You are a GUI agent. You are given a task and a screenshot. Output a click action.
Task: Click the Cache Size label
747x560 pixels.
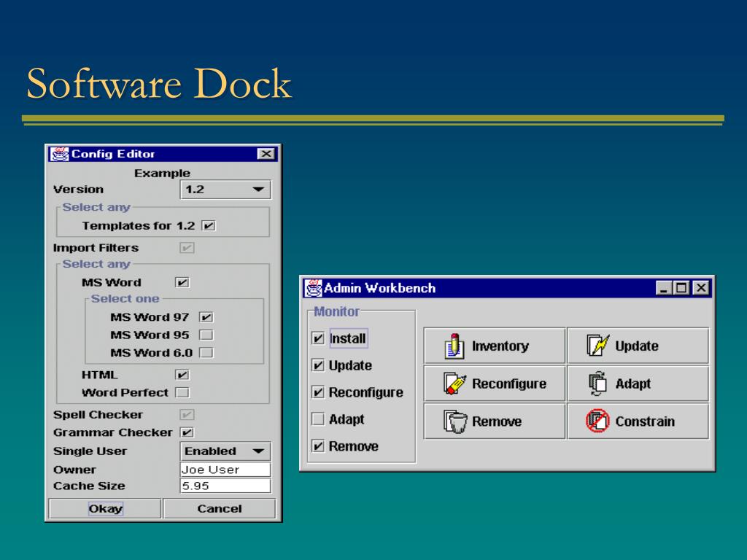coord(89,486)
